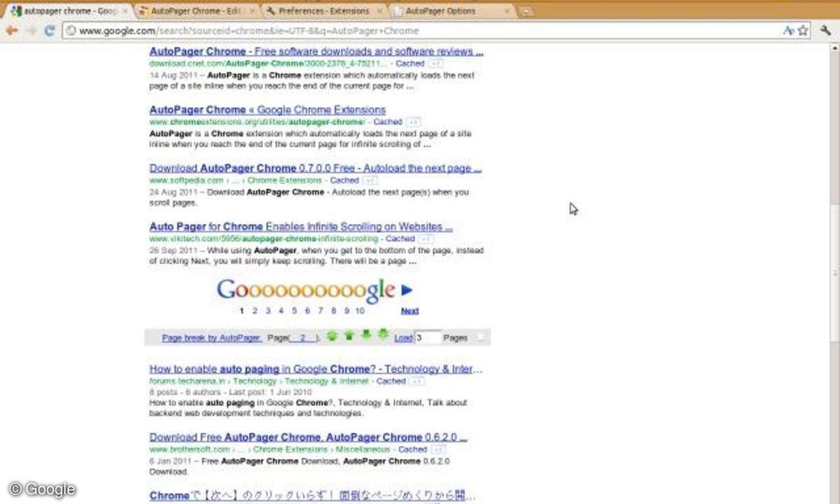Open 'How to enable auto paging in Google Chrome?' result

(x=316, y=369)
